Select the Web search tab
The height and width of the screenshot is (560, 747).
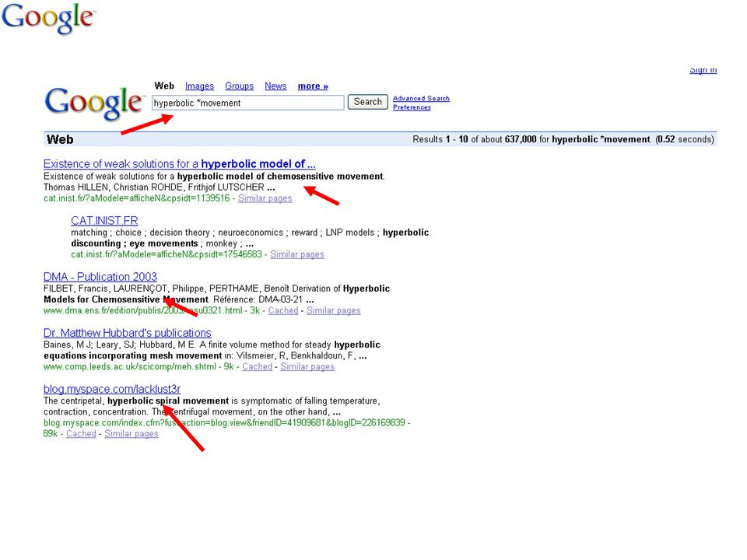point(164,86)
